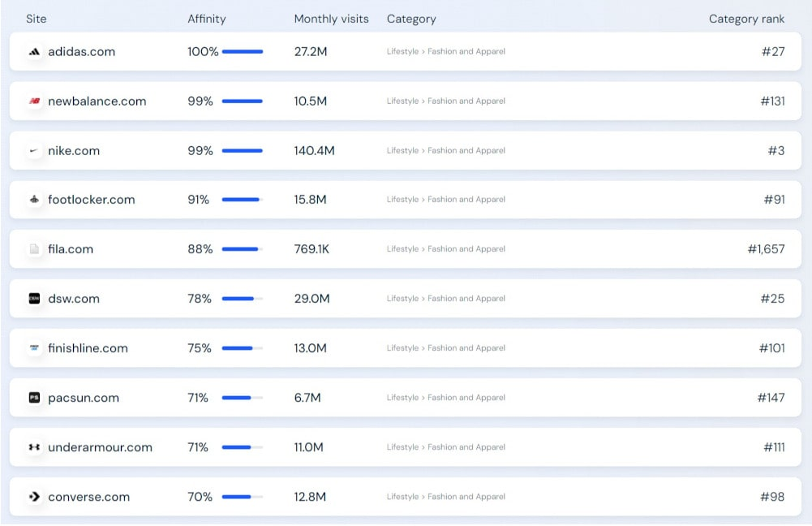Image resolution: width=812 pixels, height=526 pixels.
Task: Open the nike.com site link
Action: [74, 151]
